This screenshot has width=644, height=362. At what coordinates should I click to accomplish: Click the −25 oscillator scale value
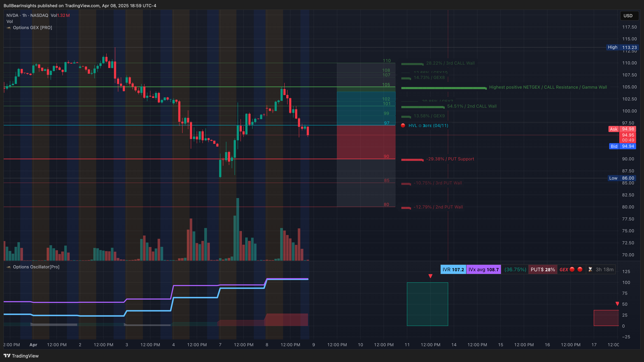[x=626, y=337]
